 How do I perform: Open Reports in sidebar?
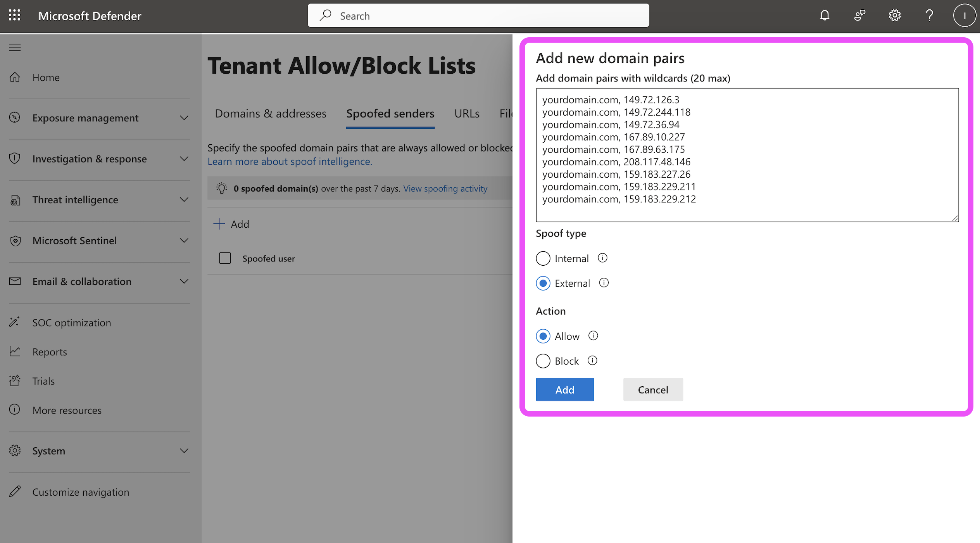pos(50,351)
